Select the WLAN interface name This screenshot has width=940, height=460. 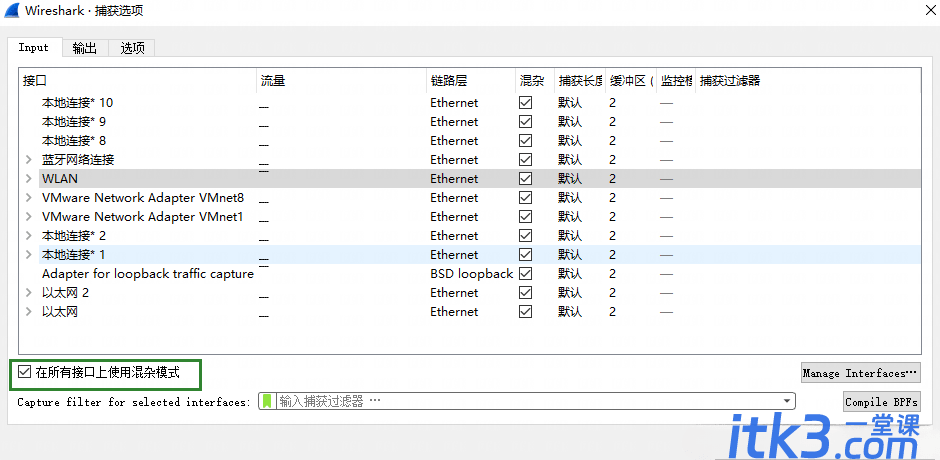[x=60, y=179]
